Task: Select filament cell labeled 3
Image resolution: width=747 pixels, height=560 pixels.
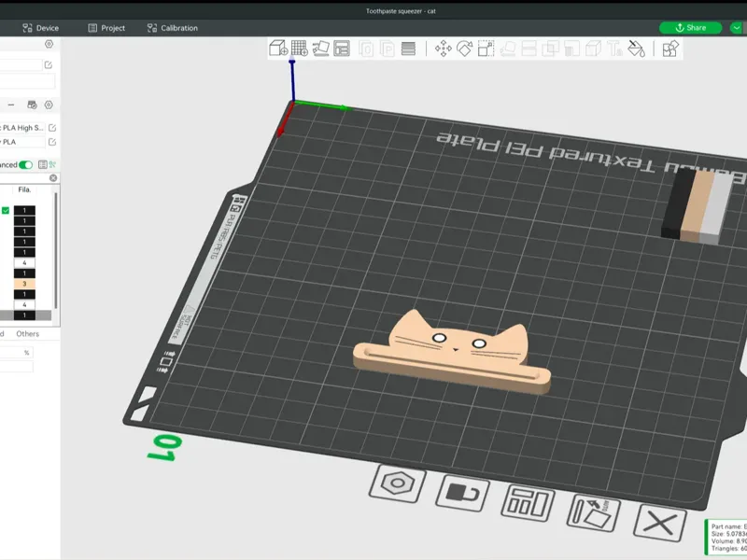Action: (24, 284)
